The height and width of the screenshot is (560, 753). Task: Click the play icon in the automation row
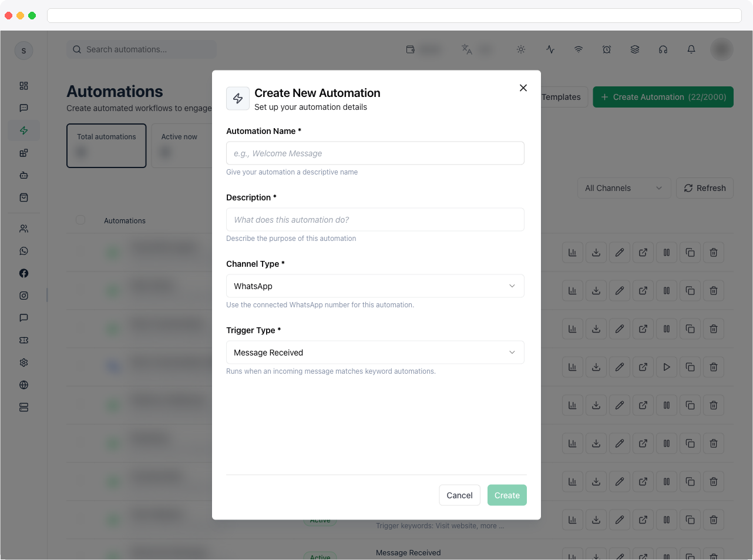point(667,367)
